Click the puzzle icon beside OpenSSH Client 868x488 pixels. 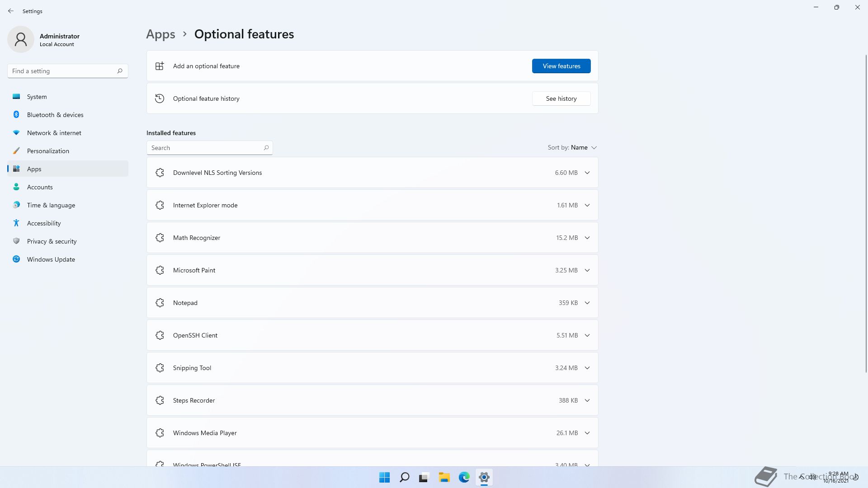[160, 335]
